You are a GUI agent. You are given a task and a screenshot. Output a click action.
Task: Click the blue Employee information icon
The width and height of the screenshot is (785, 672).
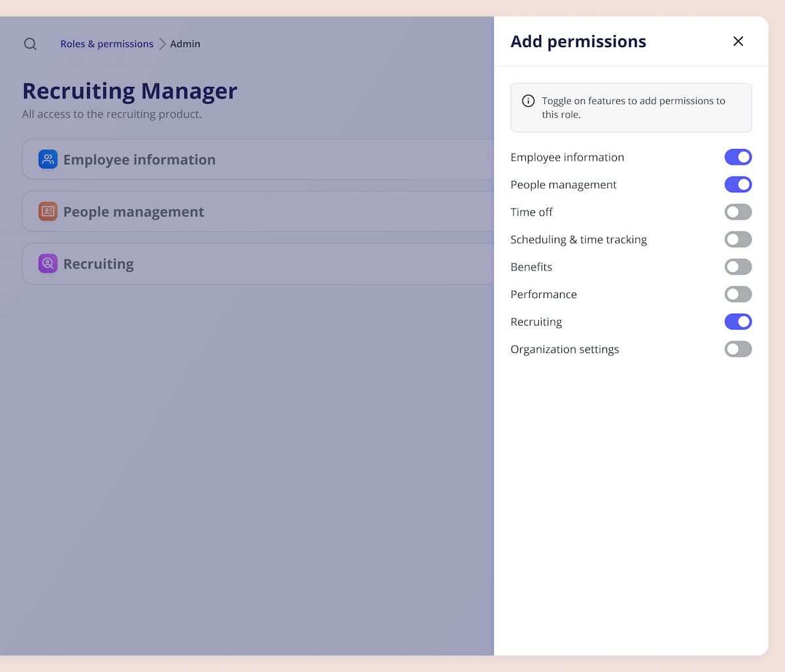[x=48, y=160]
